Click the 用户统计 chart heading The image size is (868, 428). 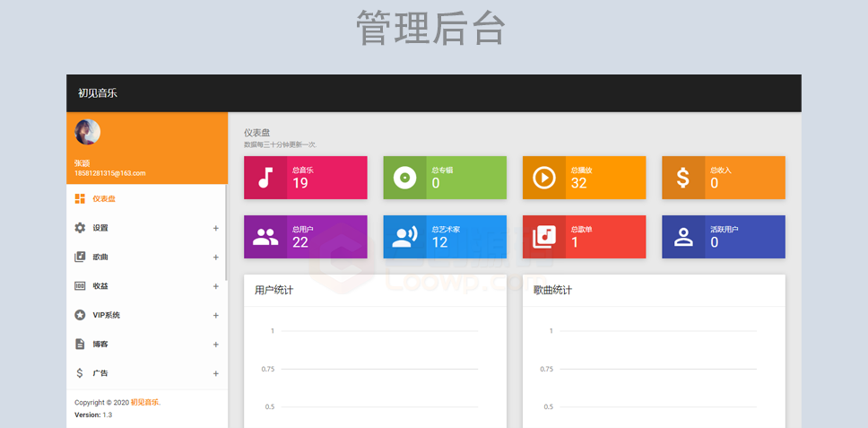273,290
